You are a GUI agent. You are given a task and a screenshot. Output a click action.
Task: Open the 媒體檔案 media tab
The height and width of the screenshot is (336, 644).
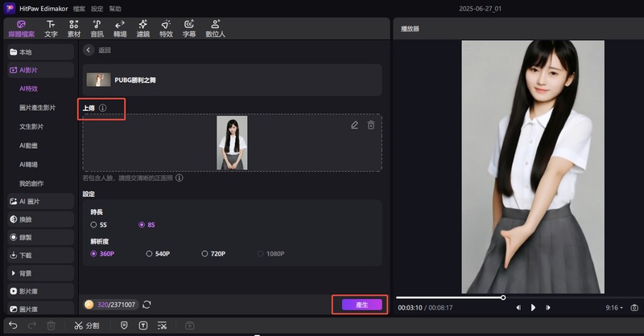[22, 29]
